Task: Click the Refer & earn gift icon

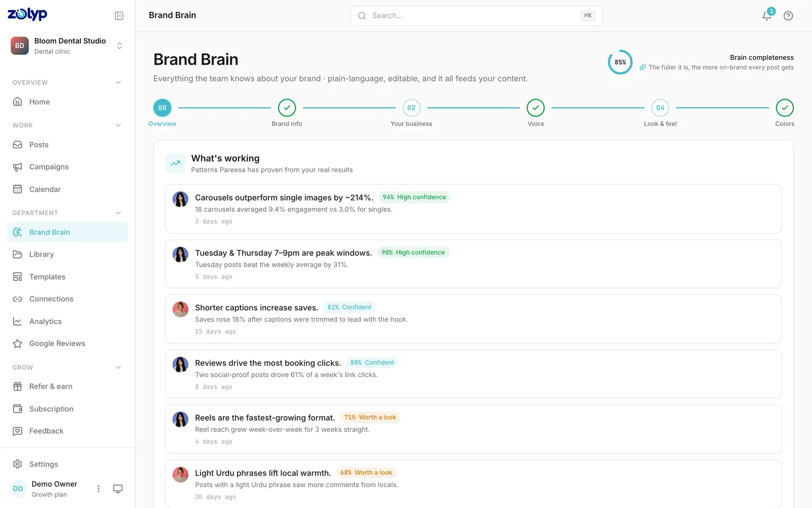Action: click(x=18, y=387)
